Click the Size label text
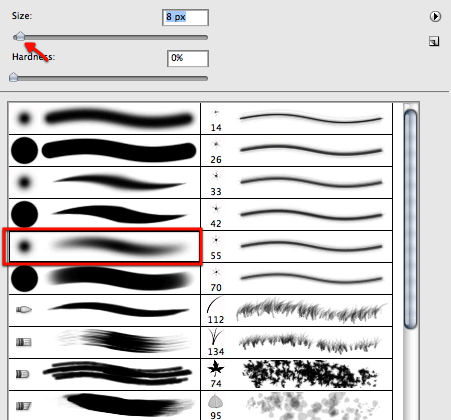Screen dimensions: 451x420 pos(22,16)
